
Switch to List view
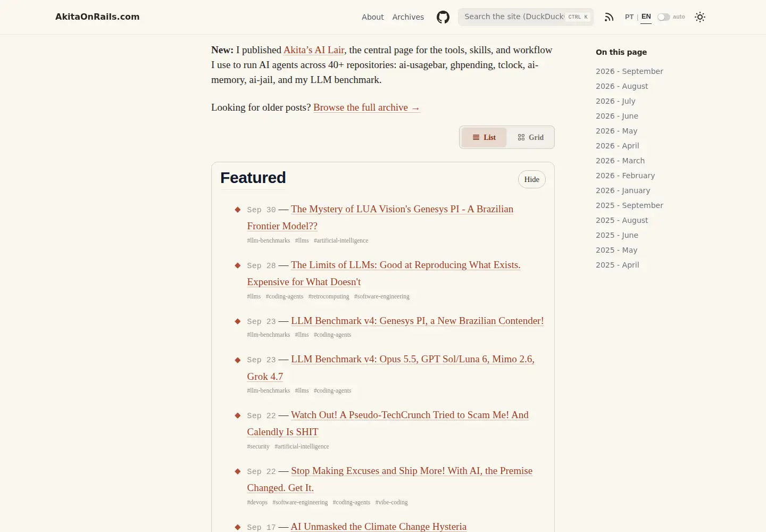click(484, 137)
